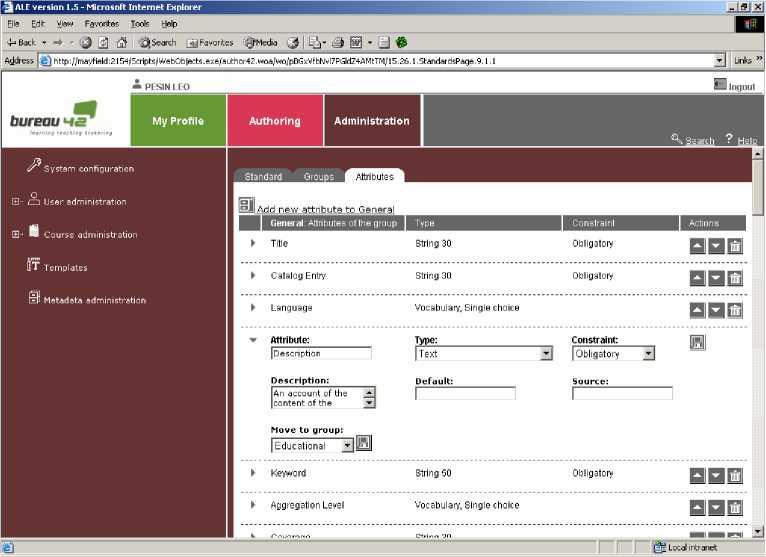Image resolution: width=766 pixels, height=557 pixels.
Task: Click the page scrollbar down arrow
Action: (758, 531)
